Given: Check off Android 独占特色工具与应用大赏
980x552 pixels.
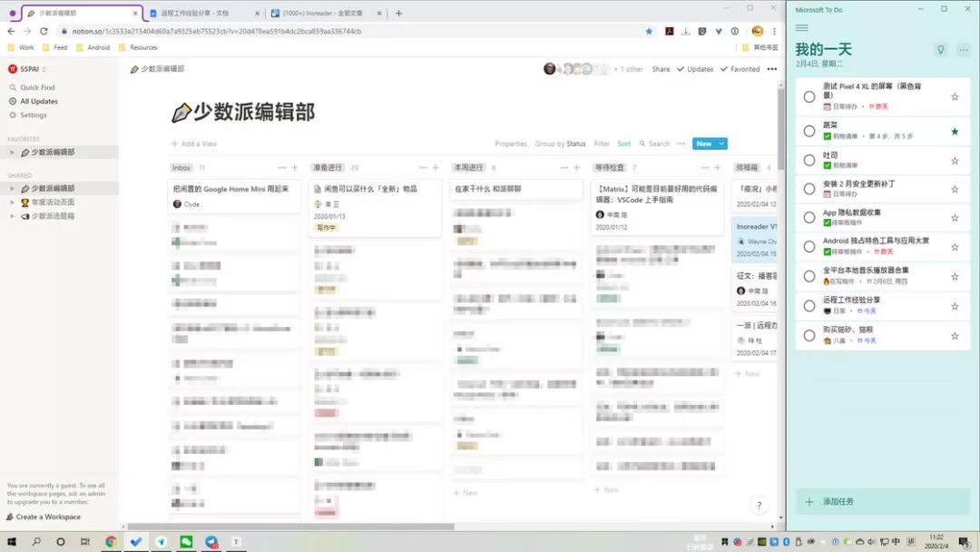Looking at the screenshot, I should click(808, 246).
